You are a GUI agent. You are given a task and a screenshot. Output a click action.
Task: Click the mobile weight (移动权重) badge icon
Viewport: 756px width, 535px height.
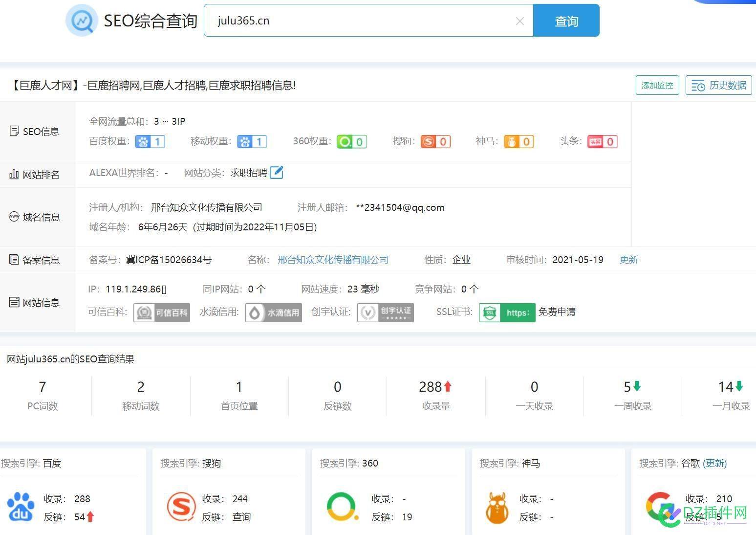(x=252, y=141)
